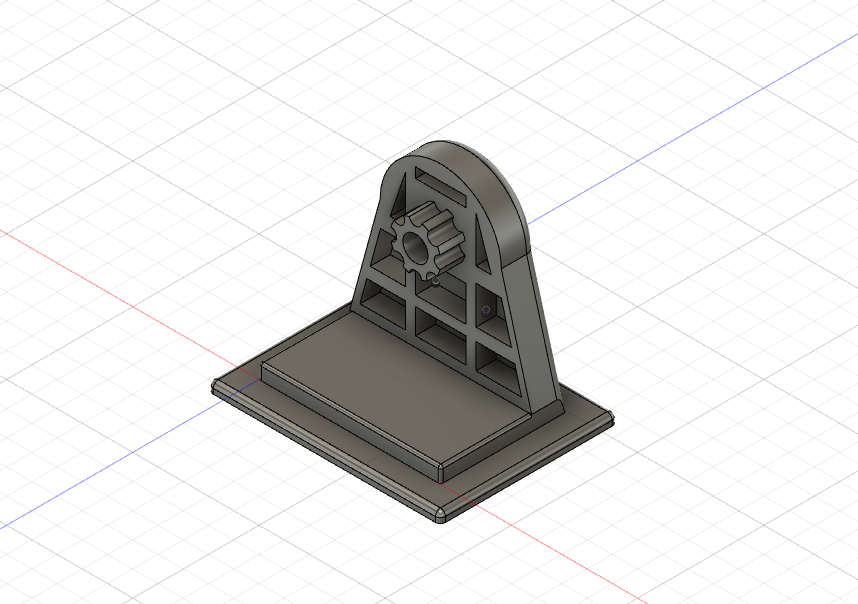Select the bottom-right rectangular pocket of bracket
Viewport: 858px width, 604px height.
tap(497, 368)
